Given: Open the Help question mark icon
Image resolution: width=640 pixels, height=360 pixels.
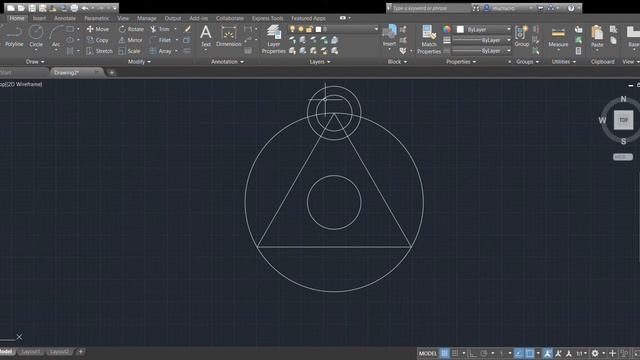Looking at the screenshot, I should click(571, 8).
